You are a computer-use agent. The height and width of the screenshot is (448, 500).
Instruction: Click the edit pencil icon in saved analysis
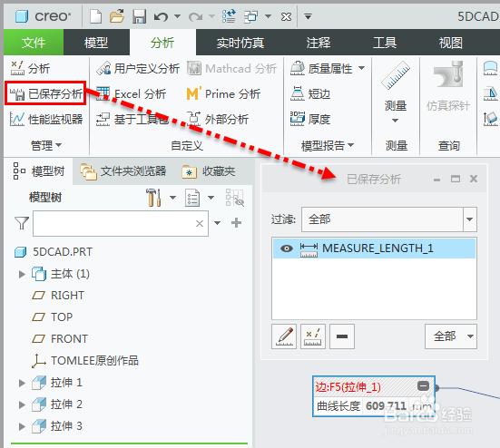click(x=284, y=336)
